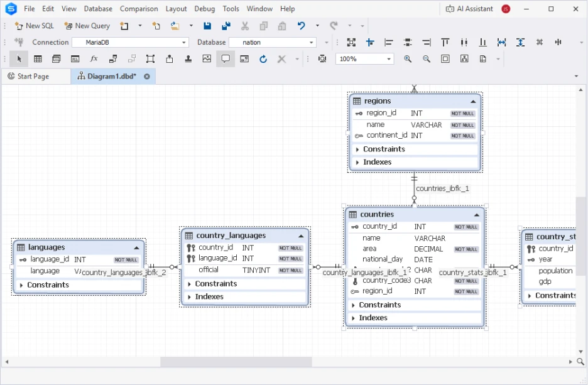Click the New SQL button
Screen dimensions: 588x385
pyautogui.click(x=34, y=26)
